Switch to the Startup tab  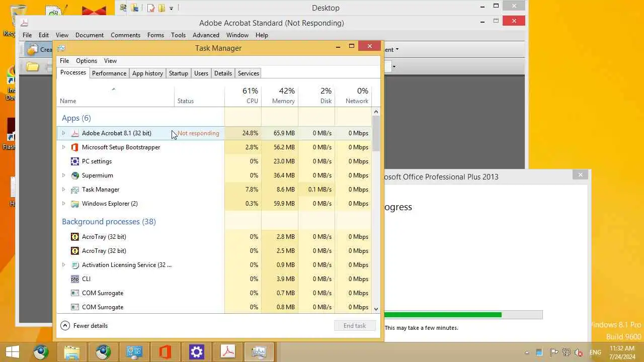[x=178, y=73]
